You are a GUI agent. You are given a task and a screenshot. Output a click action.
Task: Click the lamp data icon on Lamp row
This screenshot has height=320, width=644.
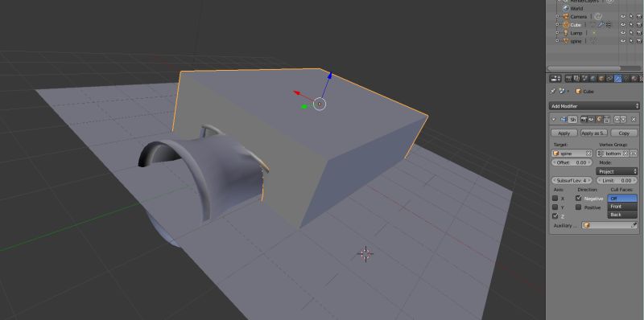click(x=594, y=33)
